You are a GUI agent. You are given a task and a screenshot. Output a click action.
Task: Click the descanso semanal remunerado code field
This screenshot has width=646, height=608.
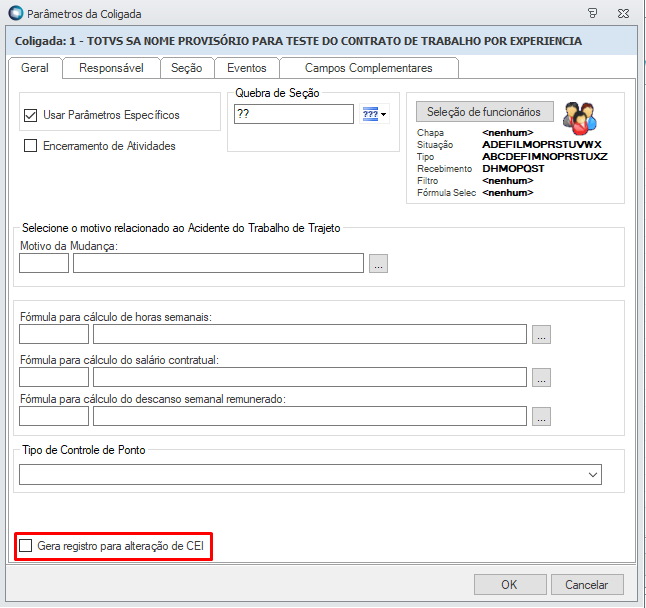tap(54, 416)
